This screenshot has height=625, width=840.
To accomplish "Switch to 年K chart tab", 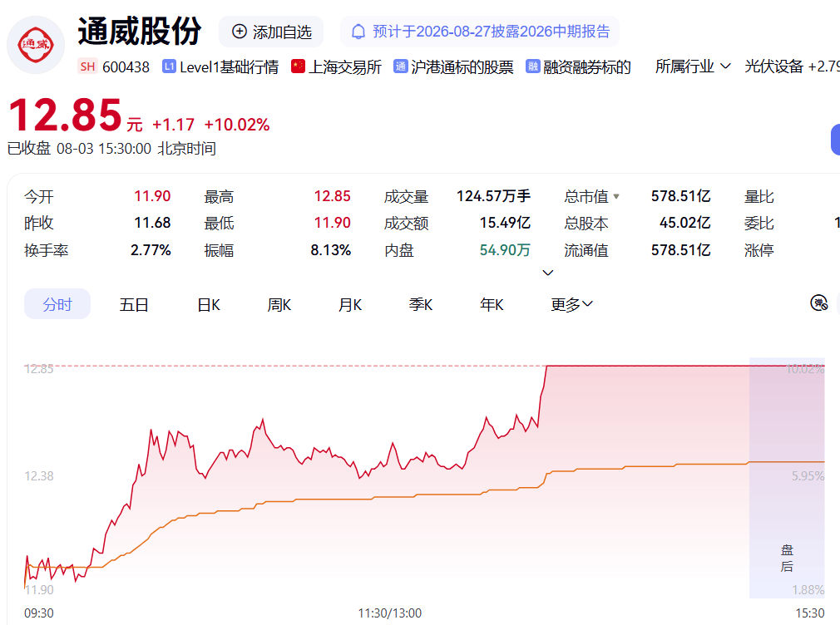I will [x=492, y=305].
